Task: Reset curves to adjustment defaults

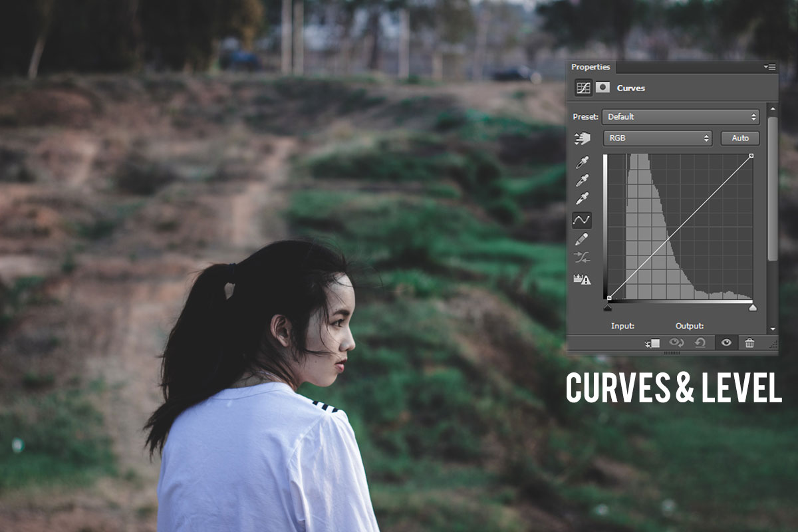Action: pyautogui.click(x=700, y=342)
